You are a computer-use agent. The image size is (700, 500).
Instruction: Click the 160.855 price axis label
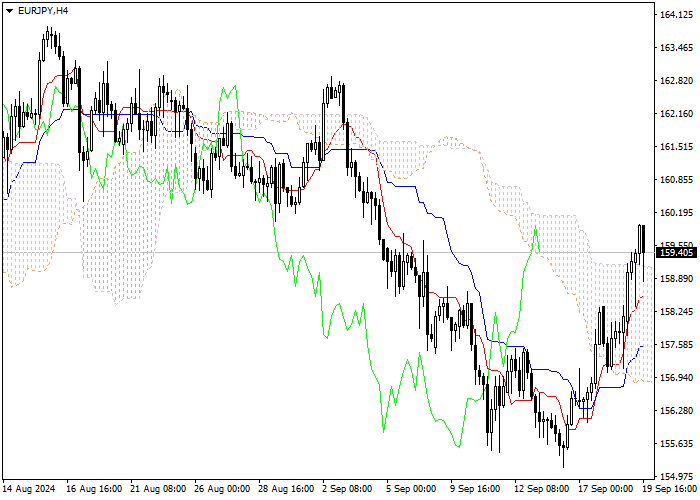click(x=677, y=180)
